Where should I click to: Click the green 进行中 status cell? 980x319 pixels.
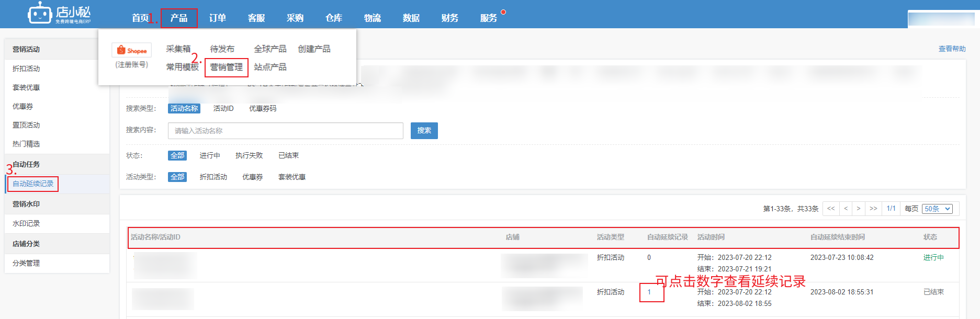[x=933, y=257]
